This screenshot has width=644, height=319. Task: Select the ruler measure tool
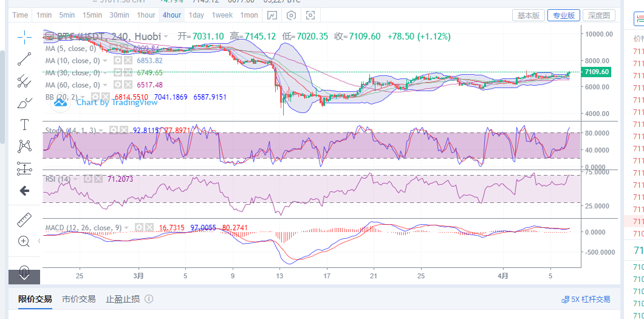(25, 219)
